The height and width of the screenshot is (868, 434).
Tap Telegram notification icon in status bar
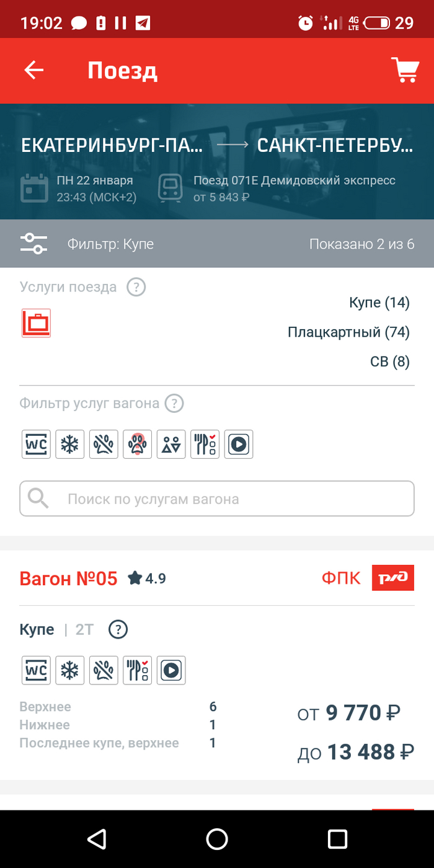click(143, 24)
